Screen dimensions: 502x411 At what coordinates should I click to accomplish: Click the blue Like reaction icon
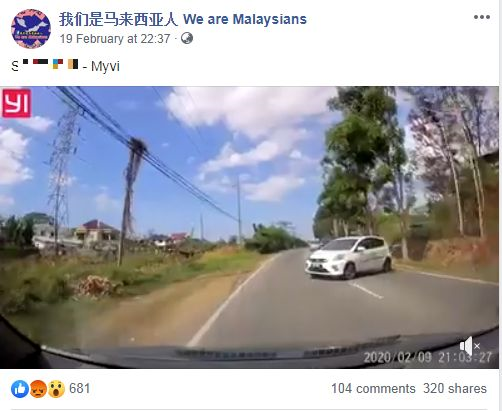[20, 389]
